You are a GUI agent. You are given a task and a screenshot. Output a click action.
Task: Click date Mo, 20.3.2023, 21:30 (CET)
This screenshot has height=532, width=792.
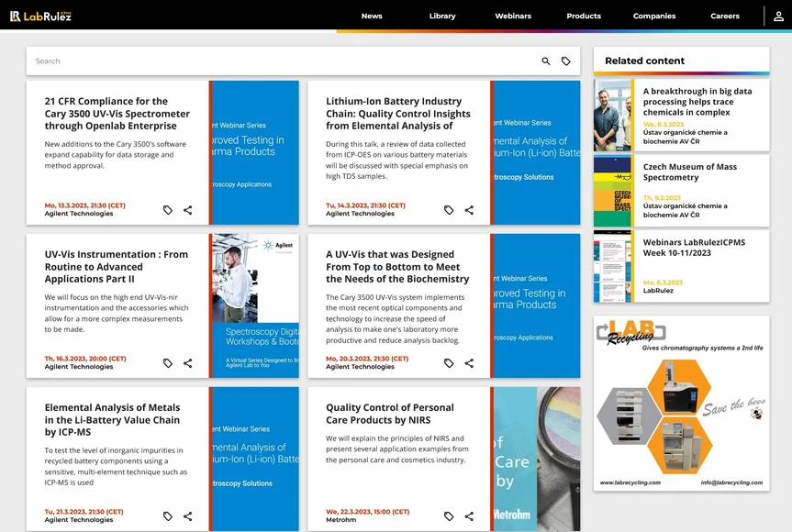click(x=367, y=359)
